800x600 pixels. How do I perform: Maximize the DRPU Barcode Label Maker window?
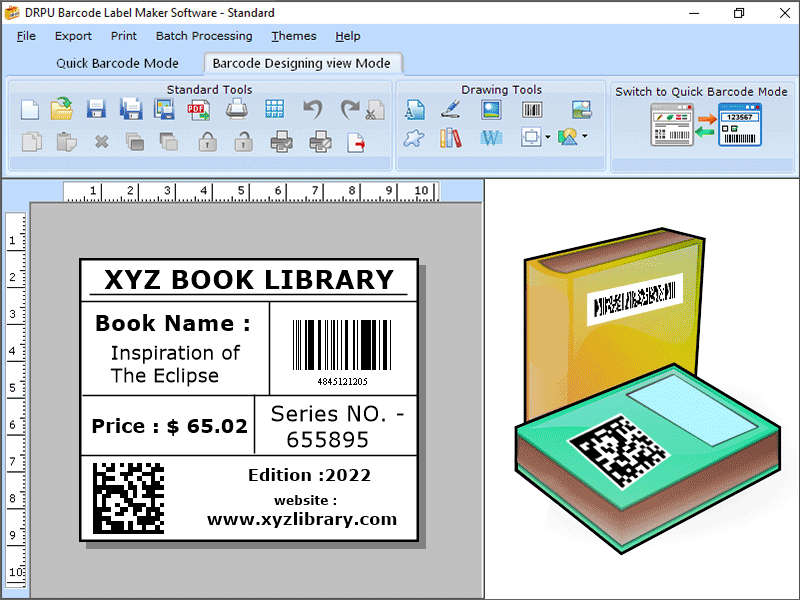pyautogui.click(x=739, y=13)
